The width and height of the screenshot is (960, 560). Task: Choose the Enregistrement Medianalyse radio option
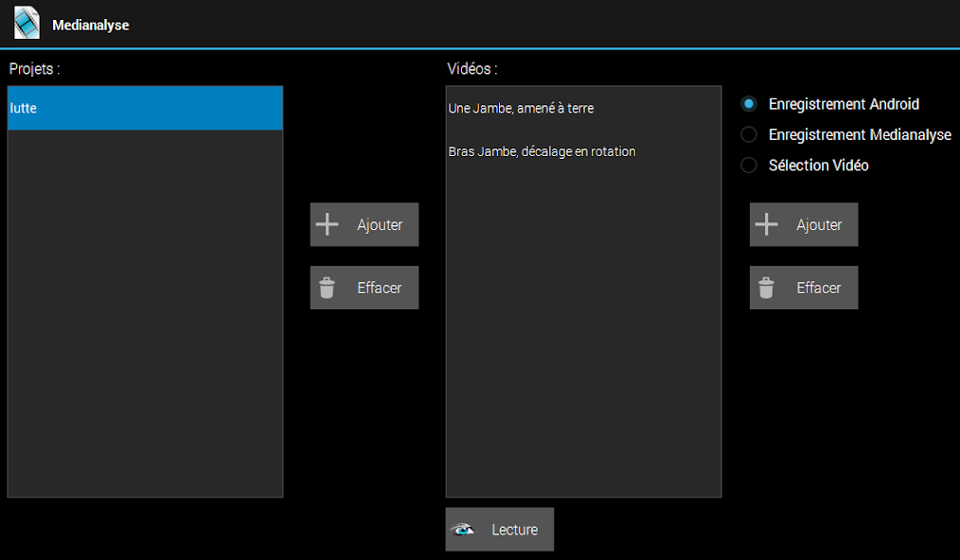pos(749,134)
